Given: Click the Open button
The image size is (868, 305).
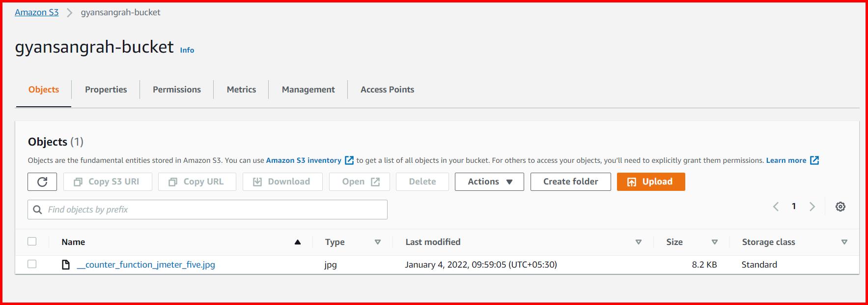Looking at the screenshot, I should coord(360,182).
